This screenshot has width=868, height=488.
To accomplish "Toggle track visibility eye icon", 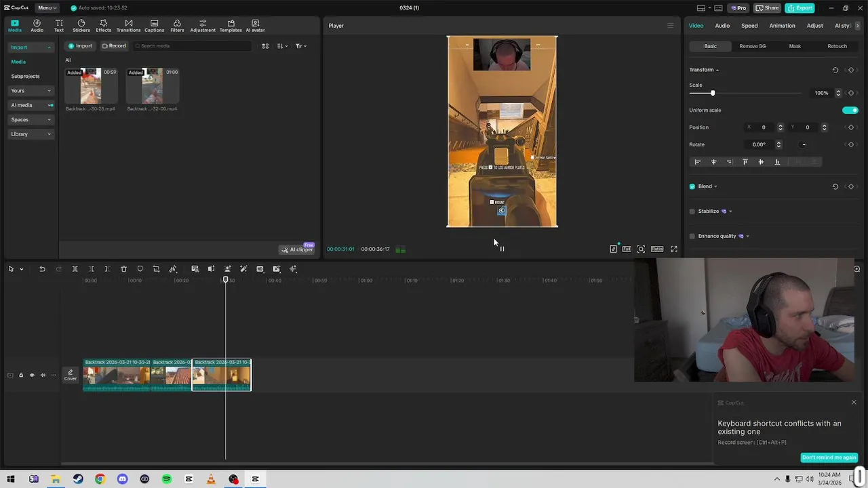I will pos(32,375).
